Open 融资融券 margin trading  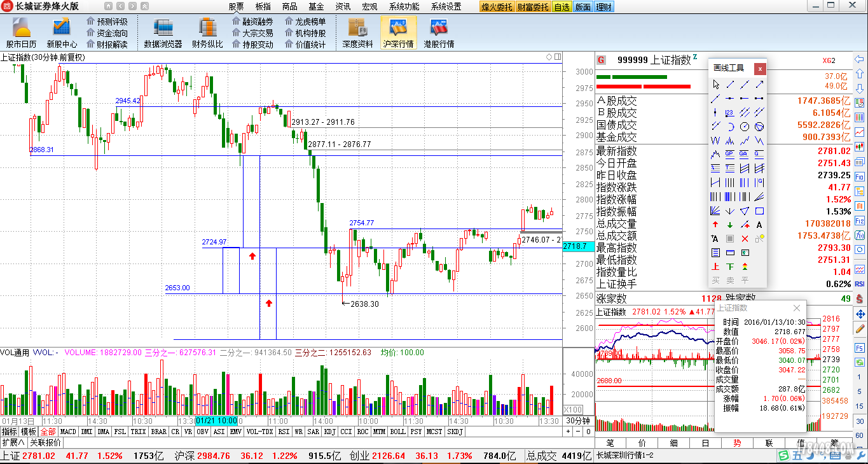pos(252,22)
